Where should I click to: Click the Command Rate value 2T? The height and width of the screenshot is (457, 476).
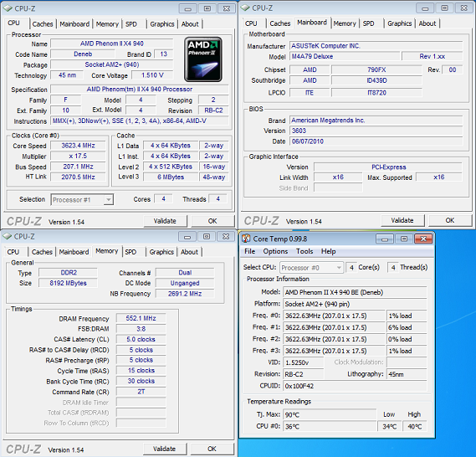(141, 392)
